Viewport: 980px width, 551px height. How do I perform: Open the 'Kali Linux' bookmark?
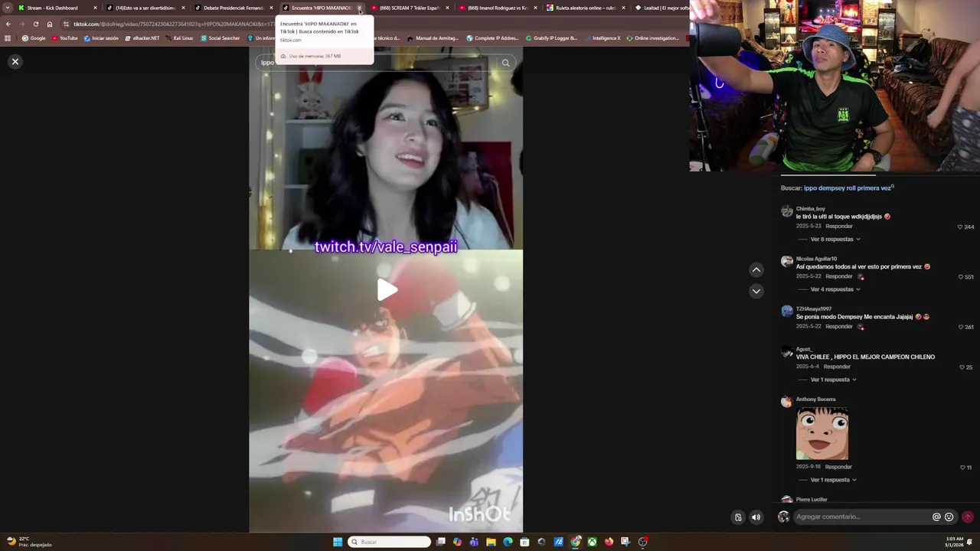(179, 38)
